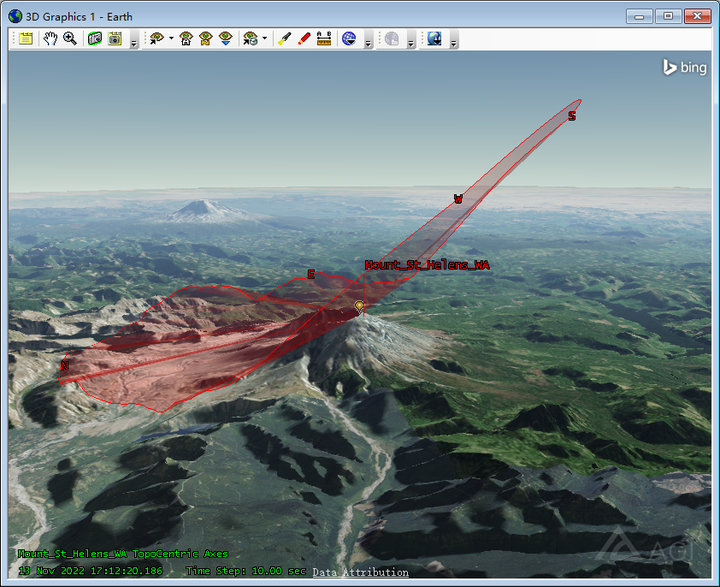The image size is (720, 587).
Task: Open the properties notepad icon in toolbar
Action: [26, 39]
